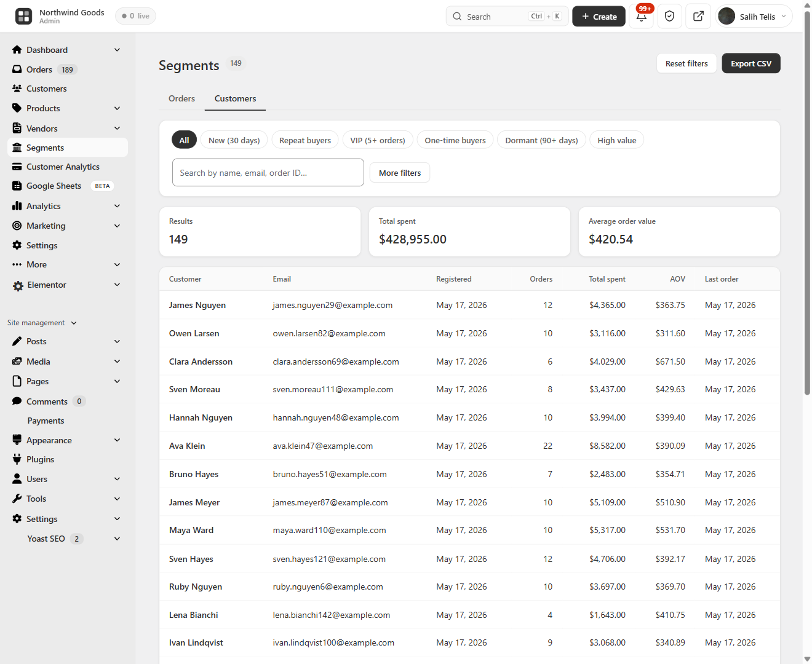
Task: Click the Analytics bar chart icon
Action: tap(17, 206)
